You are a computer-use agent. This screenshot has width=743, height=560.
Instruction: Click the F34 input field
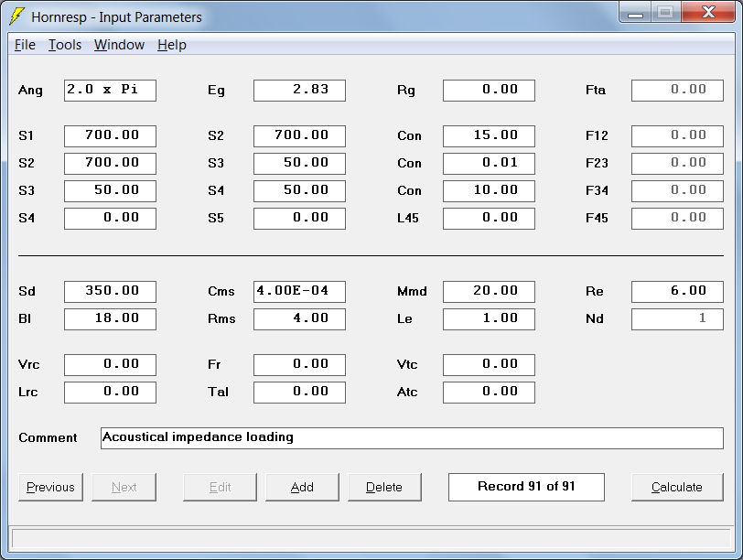pos(678,191)
